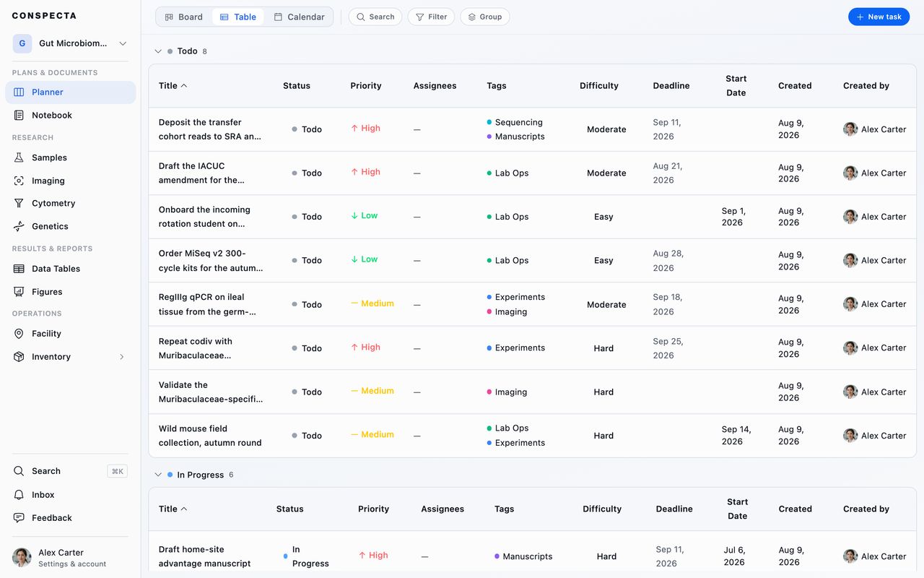Image resolution: width=924 pixels, height=578 pixels.
Task: Click Medium priority on RegIIIg qPCR row
Action: 372,303
